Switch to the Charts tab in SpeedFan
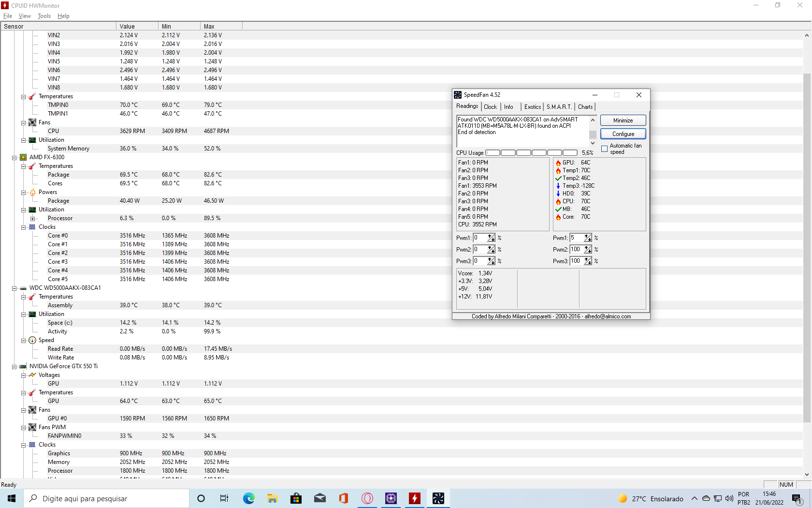 [x=585, y=107]
